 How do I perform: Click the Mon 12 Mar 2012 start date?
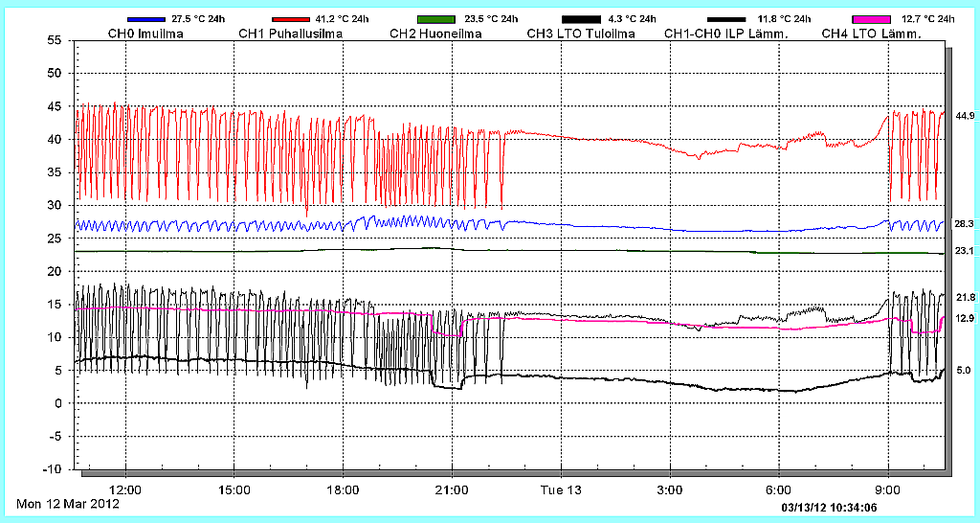(x=67, y=504)
